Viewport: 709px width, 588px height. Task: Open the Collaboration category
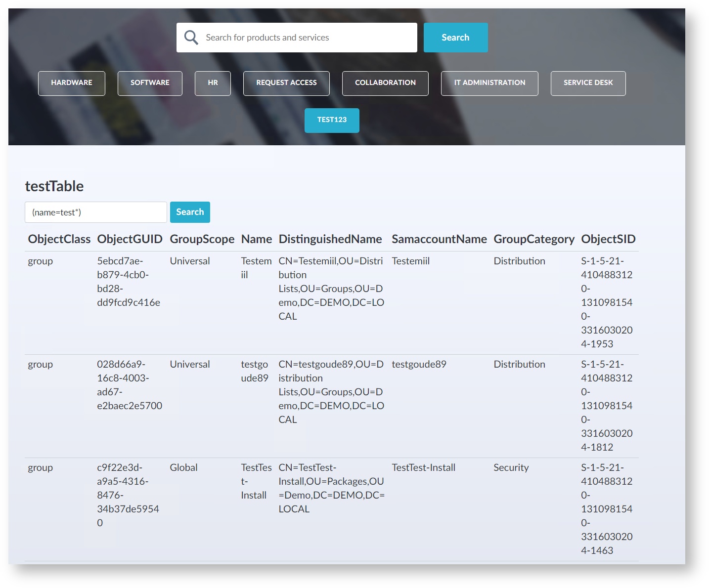coord(385,83)
